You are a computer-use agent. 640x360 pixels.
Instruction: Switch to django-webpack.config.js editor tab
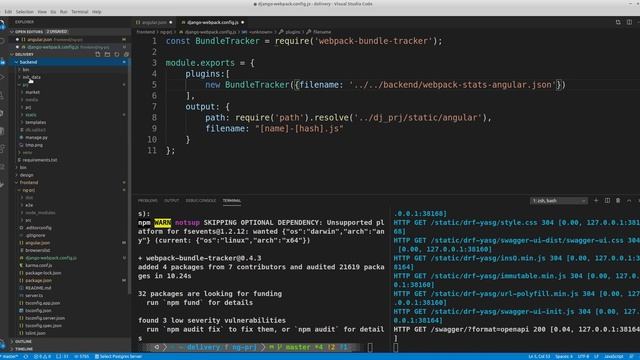point(212,22)
